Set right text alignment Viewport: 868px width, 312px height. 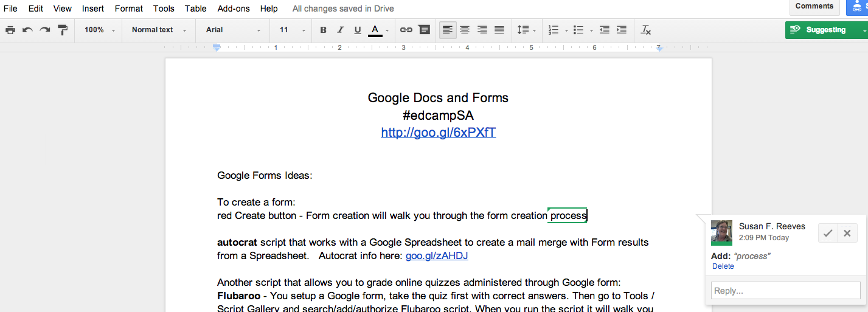(x=482, y=30)
